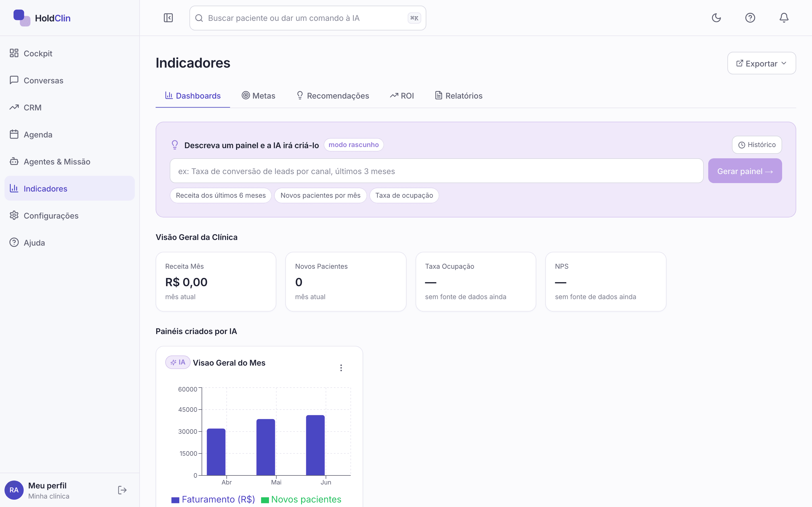This screenshot has height=507, width=812.
Task: Open Configurações gear icon
Action: pyautogui.click(x=14, y=215)
